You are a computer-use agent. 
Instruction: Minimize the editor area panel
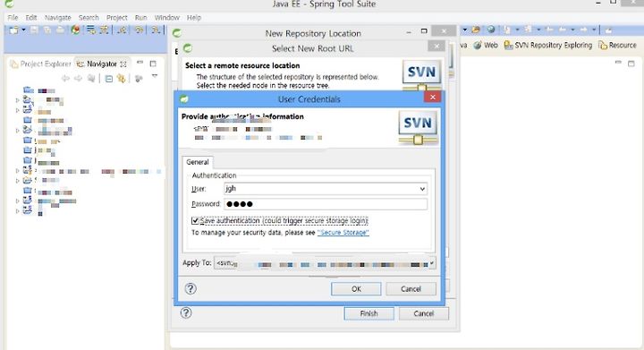[618, 63]
